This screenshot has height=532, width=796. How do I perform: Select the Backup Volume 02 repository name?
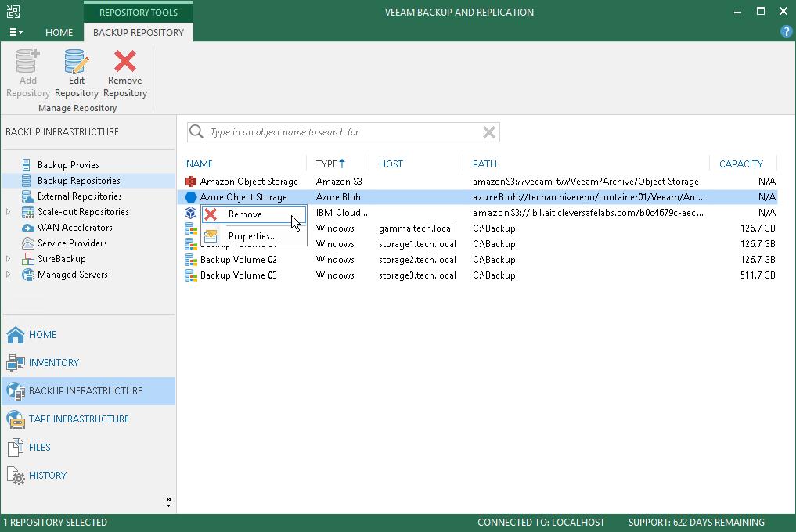click(x=239, y=260)
